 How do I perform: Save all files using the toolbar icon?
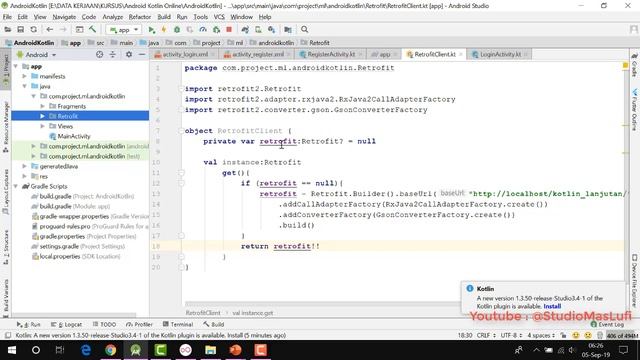coord(20,29)
